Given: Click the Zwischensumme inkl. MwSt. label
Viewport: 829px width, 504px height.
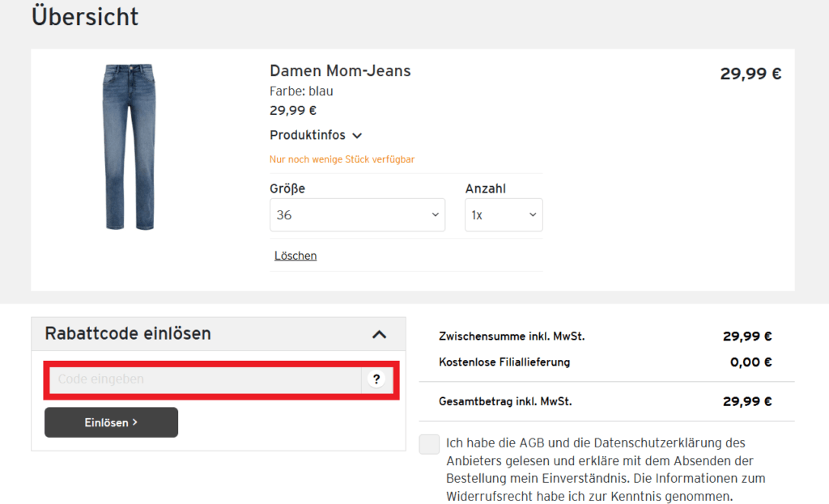Looking at the screenshot, I should (x=512, y=337).
